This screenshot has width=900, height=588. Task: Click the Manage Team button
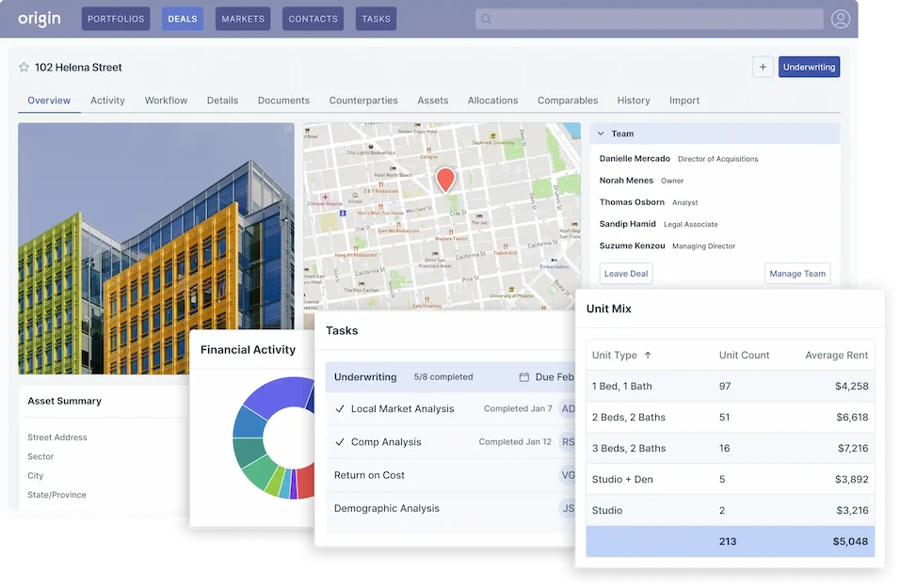(796, 273)
